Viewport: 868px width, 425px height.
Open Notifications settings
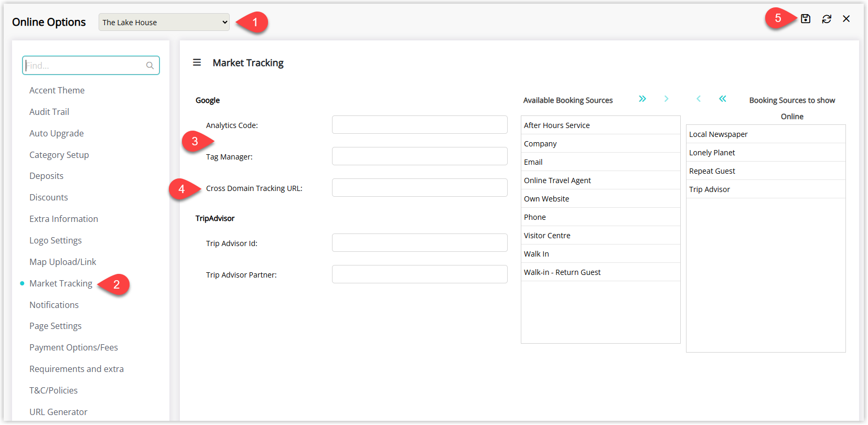(x=54, y=305)
